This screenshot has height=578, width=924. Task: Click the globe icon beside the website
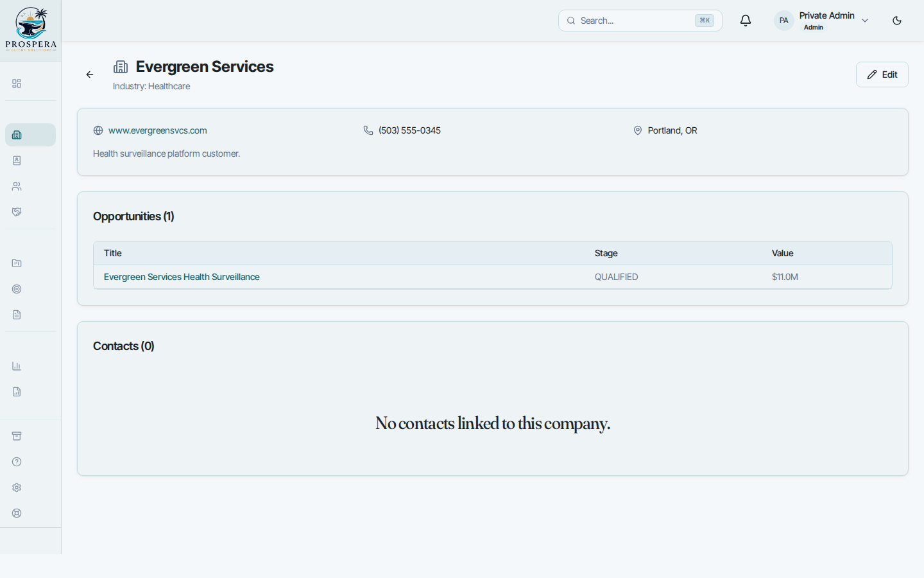98,130
